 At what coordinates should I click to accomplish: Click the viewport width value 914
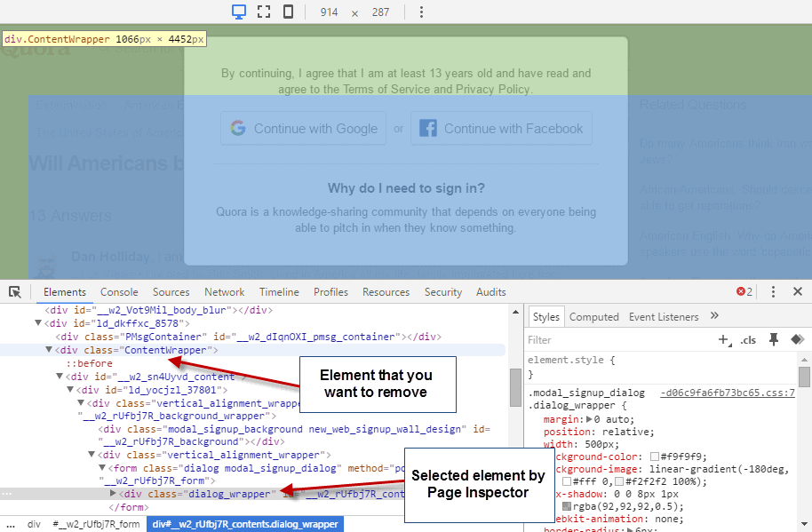click(329, 12)
